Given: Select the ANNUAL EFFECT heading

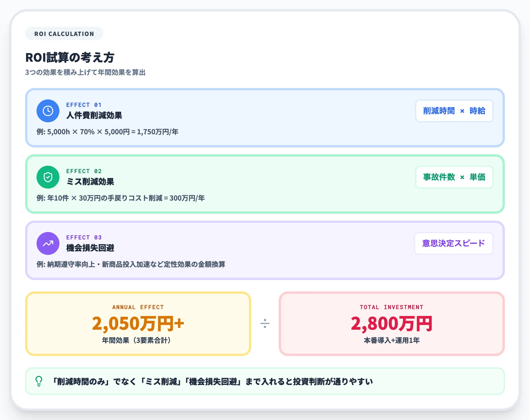Looking at the screenshot, I should tap(138, 307).
